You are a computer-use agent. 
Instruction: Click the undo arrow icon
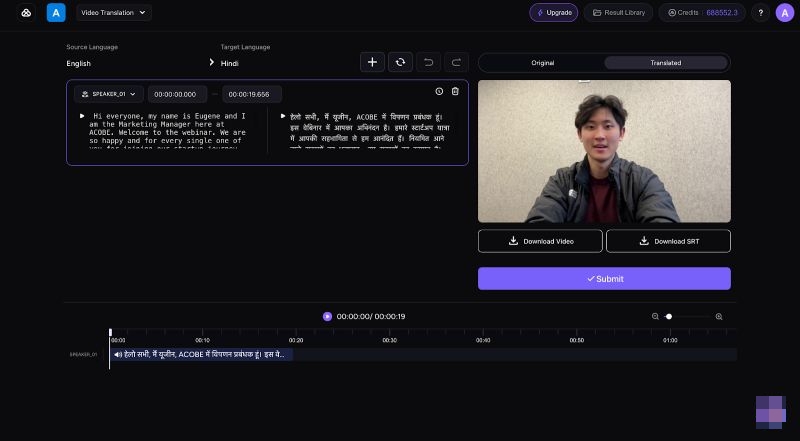(429, 62)
